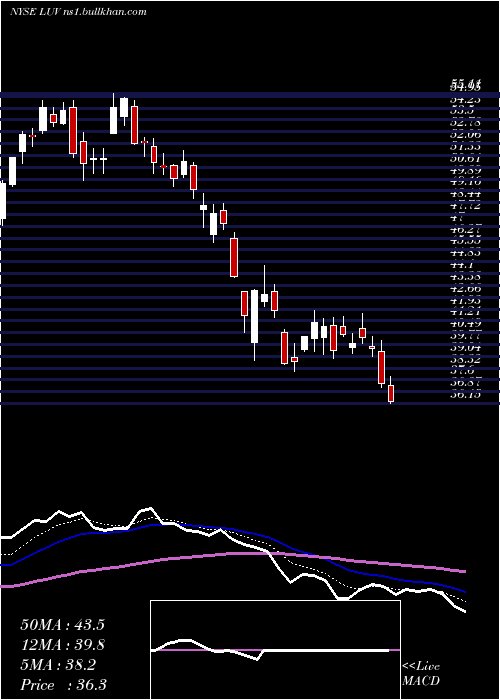Image resolution: width=500 pixels, height=700 pixels.
Task: Click the 50MA : 43.5 readout
Action: (62, 625)
